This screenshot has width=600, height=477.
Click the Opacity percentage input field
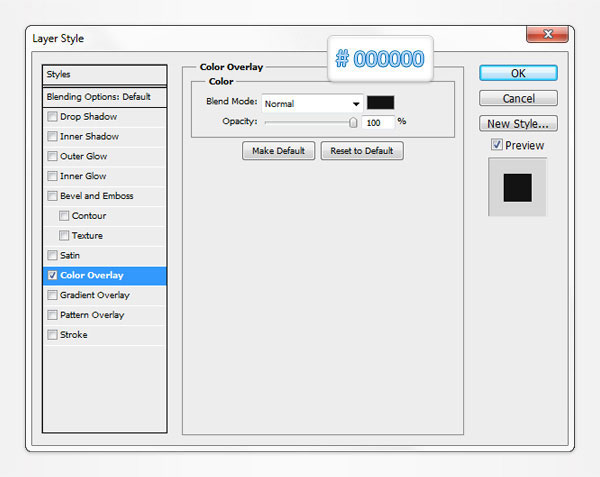coord(378,122)
